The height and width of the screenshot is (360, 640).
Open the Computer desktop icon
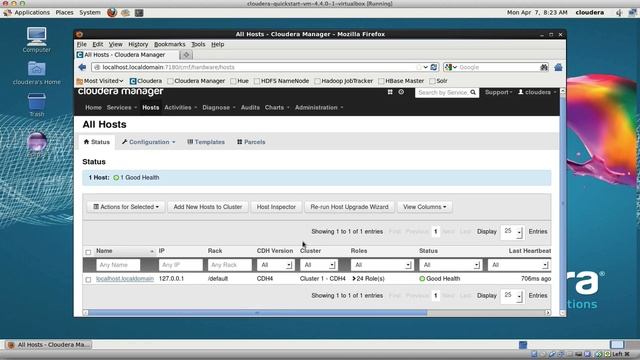[37, 40]
